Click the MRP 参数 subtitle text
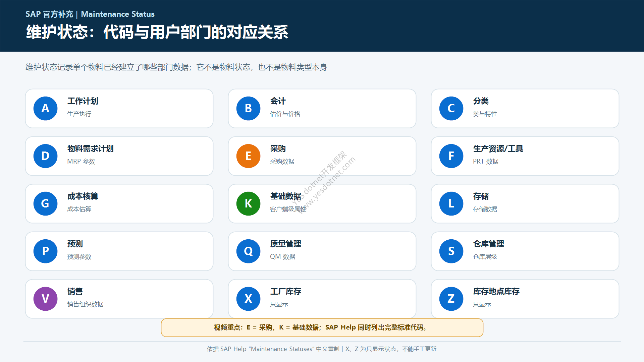 point(81,162)
